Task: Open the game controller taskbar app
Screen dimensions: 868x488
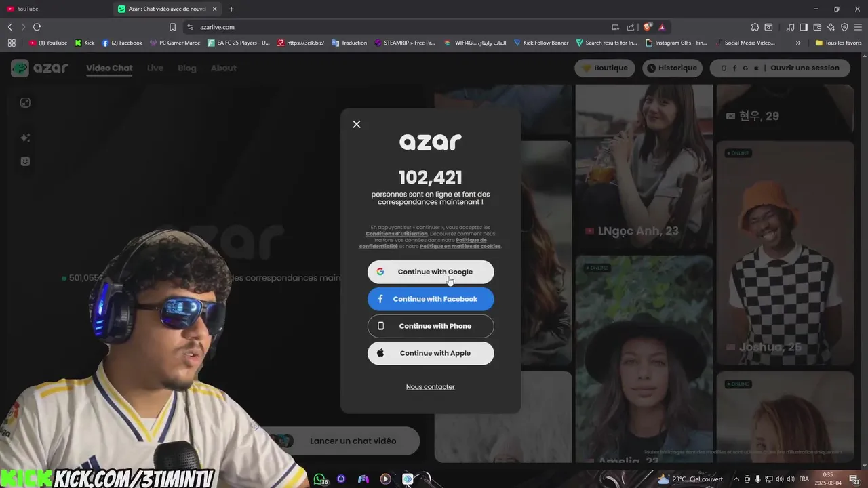Action: coord(363,479)
